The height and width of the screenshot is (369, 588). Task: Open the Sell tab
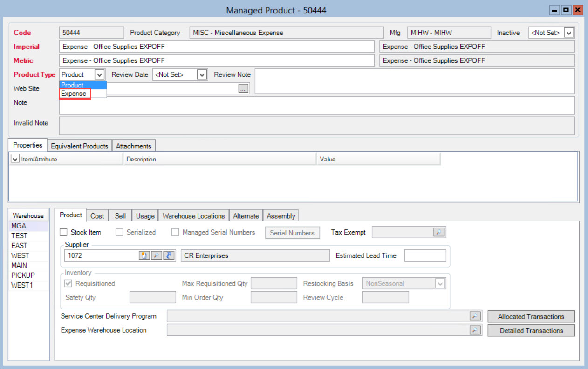[x=120, y=216]
